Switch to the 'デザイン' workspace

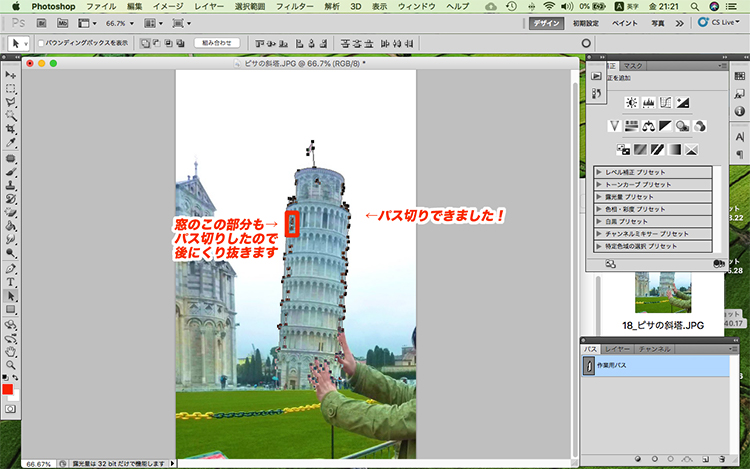pos(546,23)
